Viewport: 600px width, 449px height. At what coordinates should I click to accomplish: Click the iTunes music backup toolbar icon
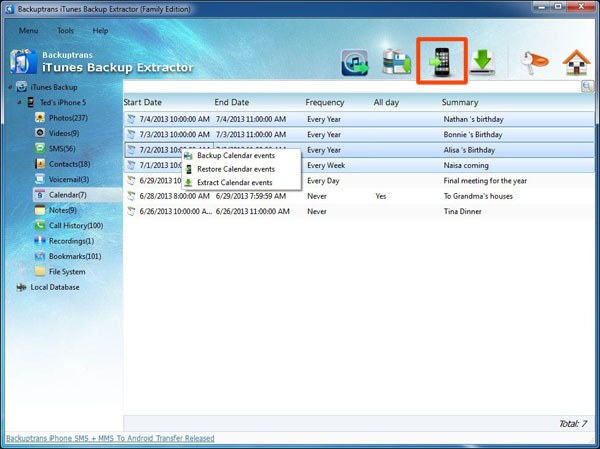coord(355,63)
